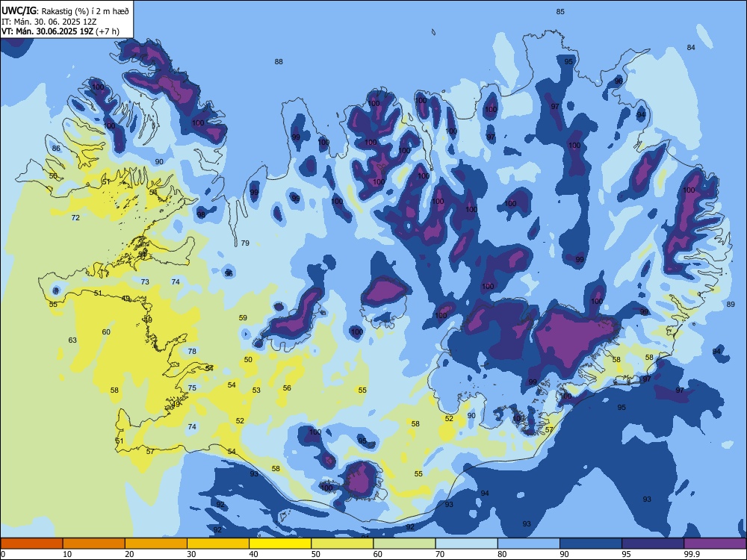The width and height of the screenshot is (747, 560).
Task: Click the map value '88' over the northern sea
Action: click(x=279, y=61)
